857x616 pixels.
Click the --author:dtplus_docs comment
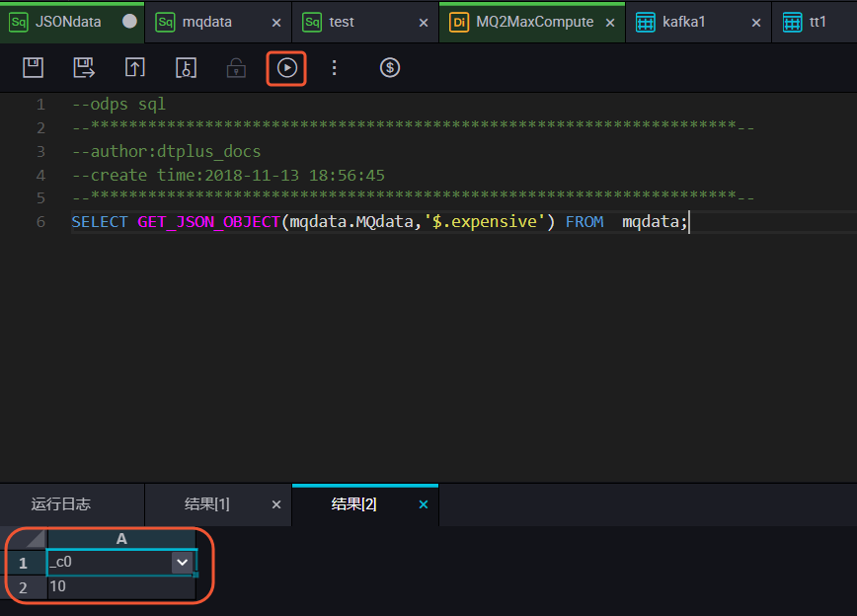coord(166,151)
